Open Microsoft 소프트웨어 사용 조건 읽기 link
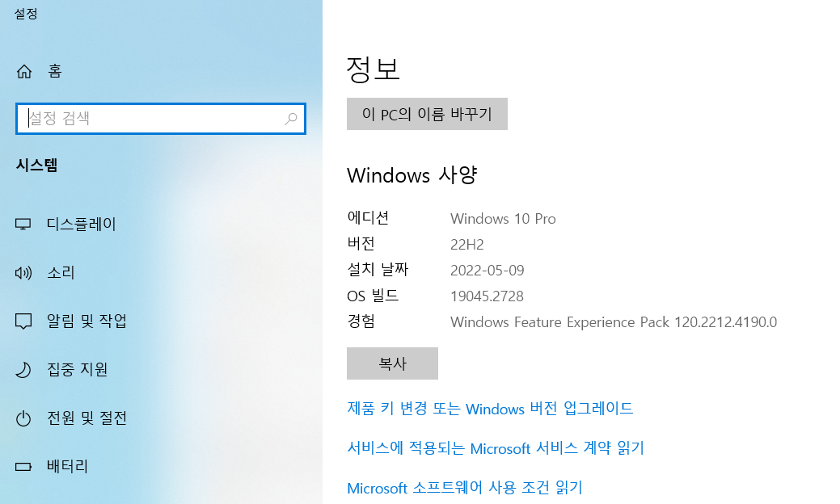The image size is (840, 504). pos(464,488)
